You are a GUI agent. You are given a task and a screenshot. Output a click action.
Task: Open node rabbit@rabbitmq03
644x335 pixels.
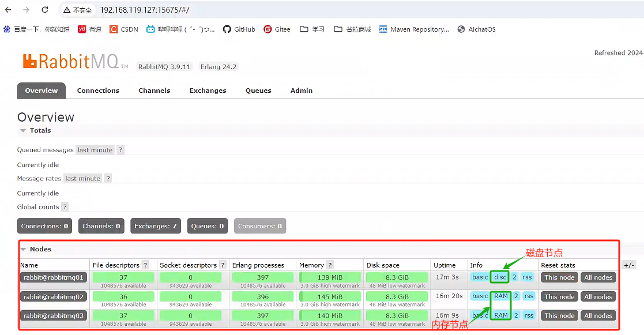click(x=54, y=316)
